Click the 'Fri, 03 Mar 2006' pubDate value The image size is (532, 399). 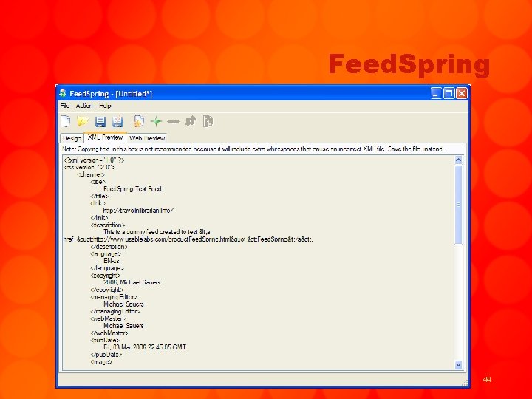145,347
